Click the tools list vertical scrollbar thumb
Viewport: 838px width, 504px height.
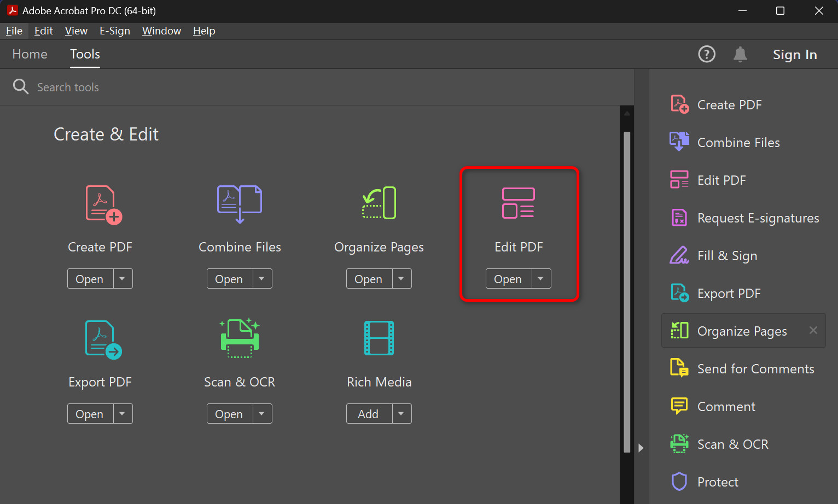[627, 291]
